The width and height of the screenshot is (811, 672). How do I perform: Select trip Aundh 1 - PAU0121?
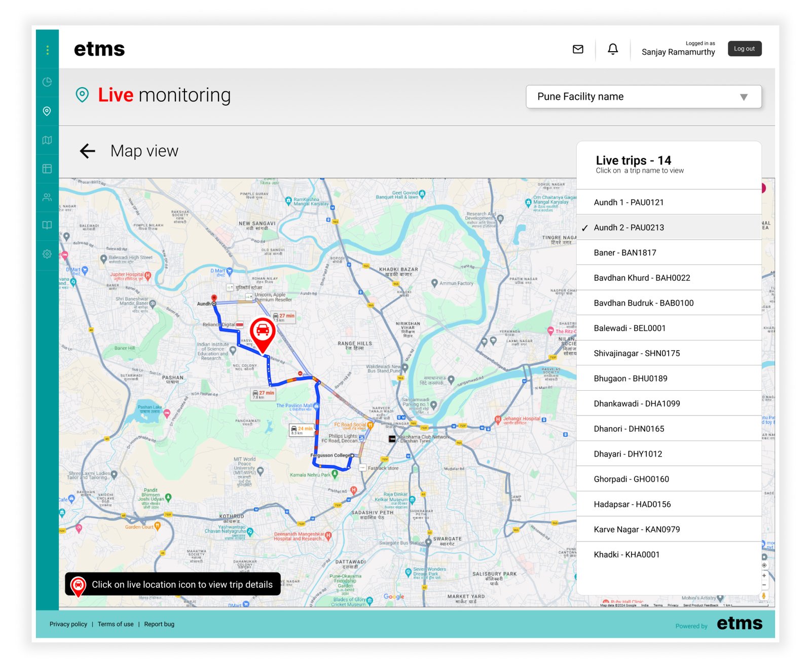[629, 202]
